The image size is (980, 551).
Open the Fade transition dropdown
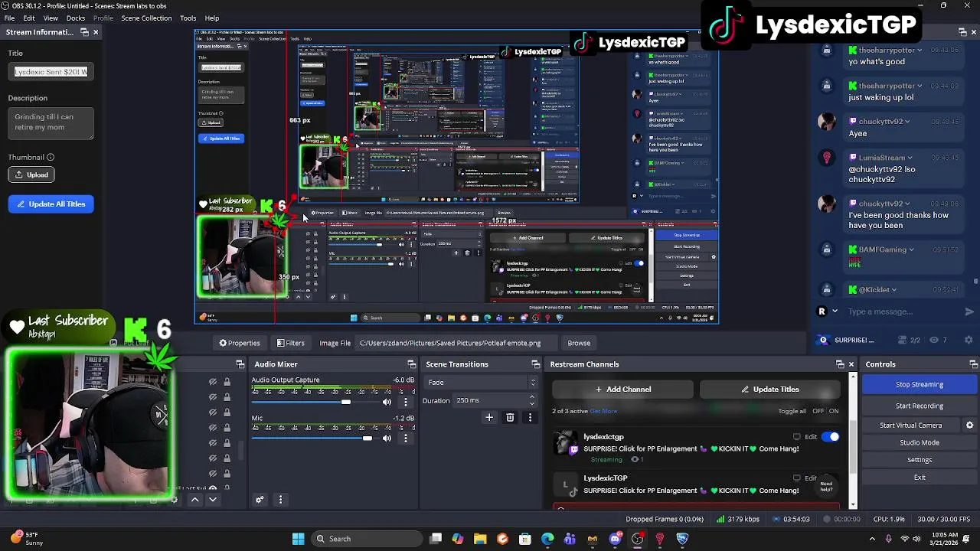pyautogui.click(x=482, y=382)
